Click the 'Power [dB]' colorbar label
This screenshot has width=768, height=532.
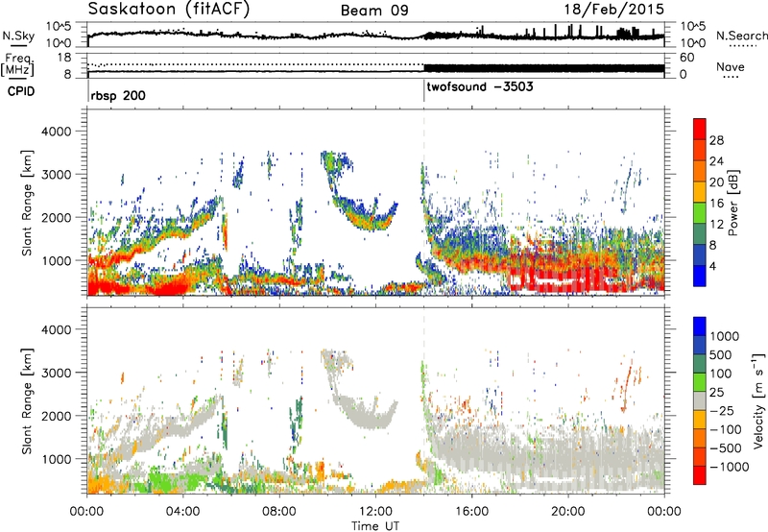(x=732, y=203)
